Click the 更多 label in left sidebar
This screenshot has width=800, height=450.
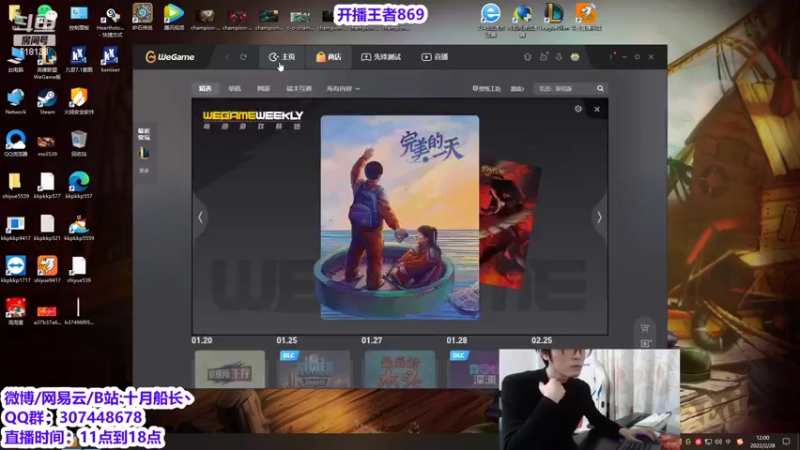(x=144, y=170)
